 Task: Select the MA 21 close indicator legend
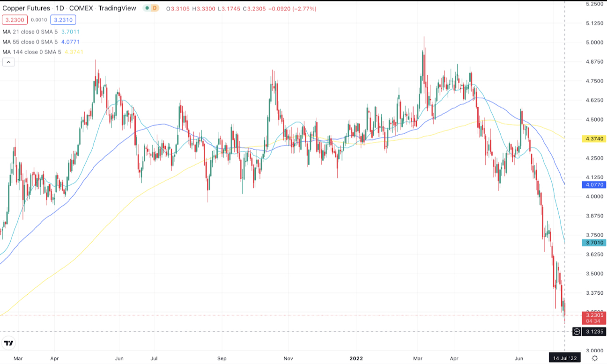point(30,32)
